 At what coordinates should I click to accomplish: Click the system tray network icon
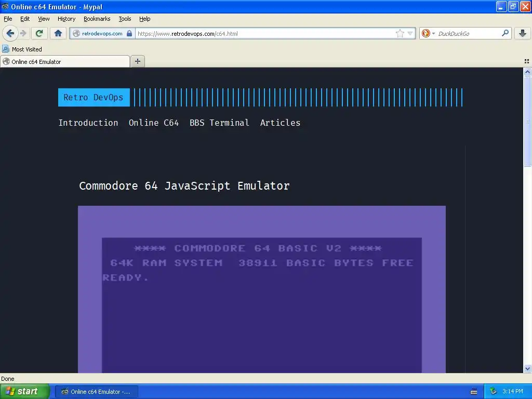[493, 392]
